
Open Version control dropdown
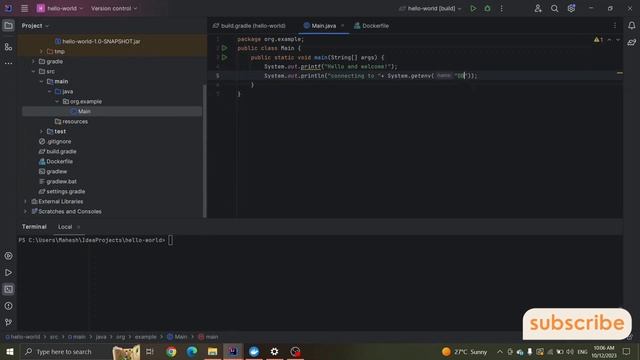tap(114, 8)
